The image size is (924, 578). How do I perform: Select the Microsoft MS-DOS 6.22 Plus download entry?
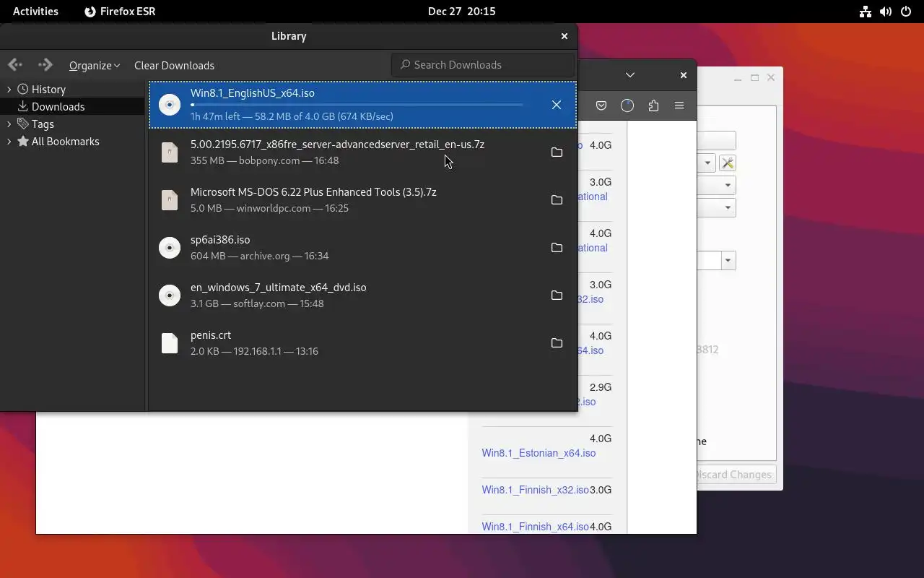click(362, 200)
